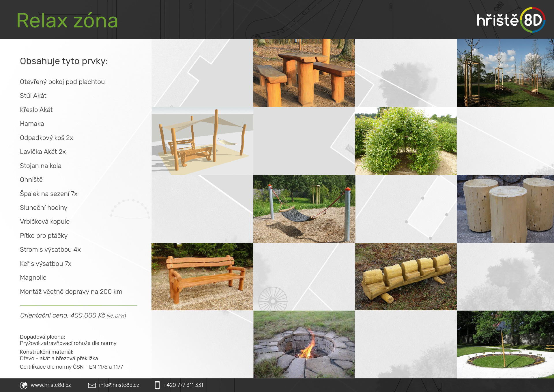Select the heading Obsahuje tyto prvky:
The image size is (554, 392).
point(64,61)
